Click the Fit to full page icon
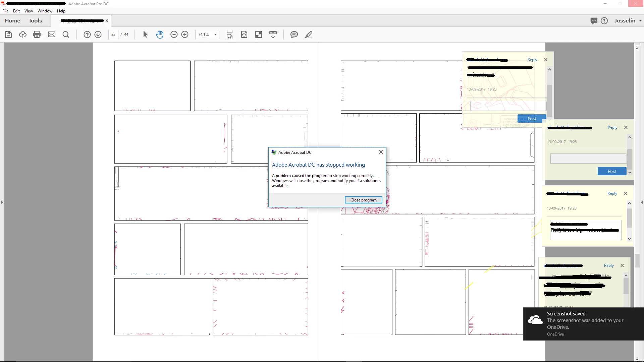The image size is (644, 362). 244,35
